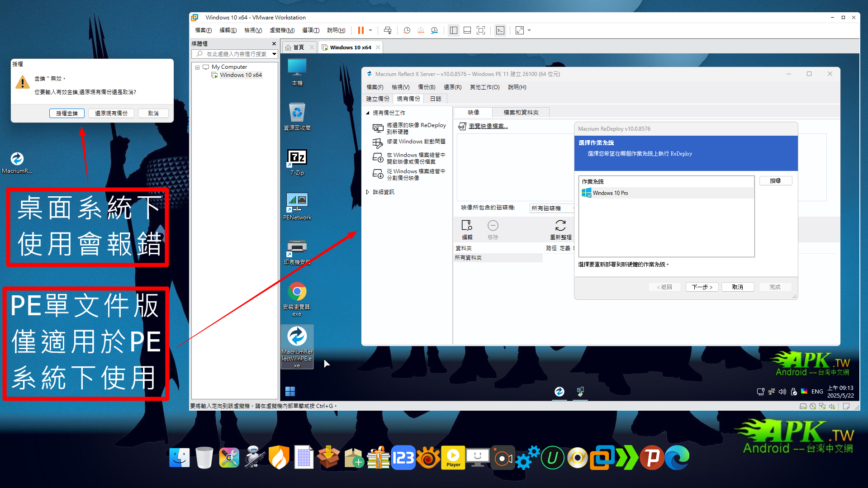Select the 印表機安裝 printer shortcut
This screenshot has width=868, height=488.
(x=297, y=252)
